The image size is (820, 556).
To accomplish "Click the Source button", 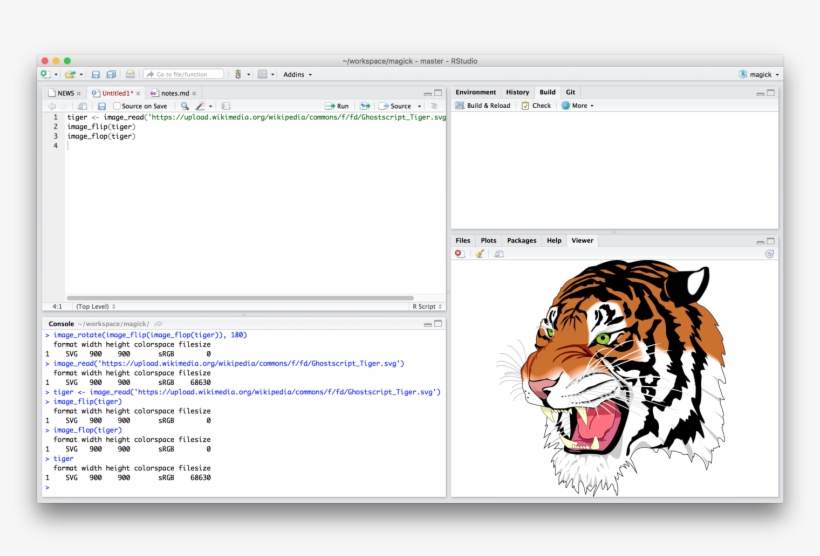I will click(x=395, y=106).
